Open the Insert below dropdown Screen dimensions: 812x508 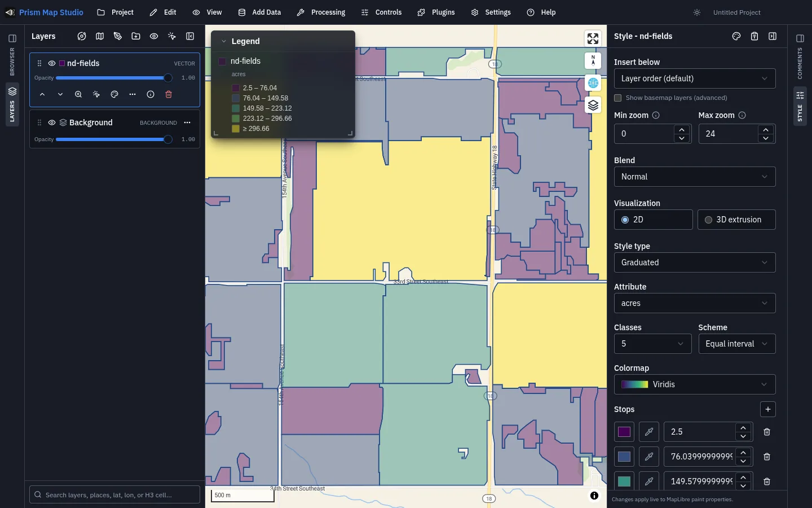click(x=695, y=78)
